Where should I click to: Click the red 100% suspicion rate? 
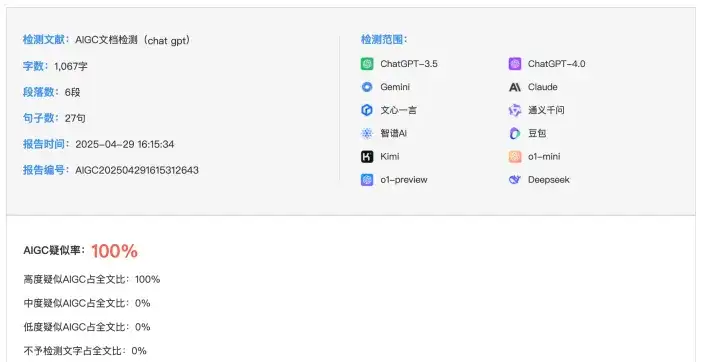114,251
